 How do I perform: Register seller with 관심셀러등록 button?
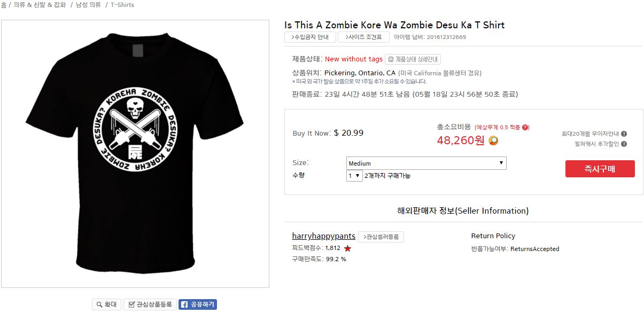pyautogui.click(x=381, y=237)
